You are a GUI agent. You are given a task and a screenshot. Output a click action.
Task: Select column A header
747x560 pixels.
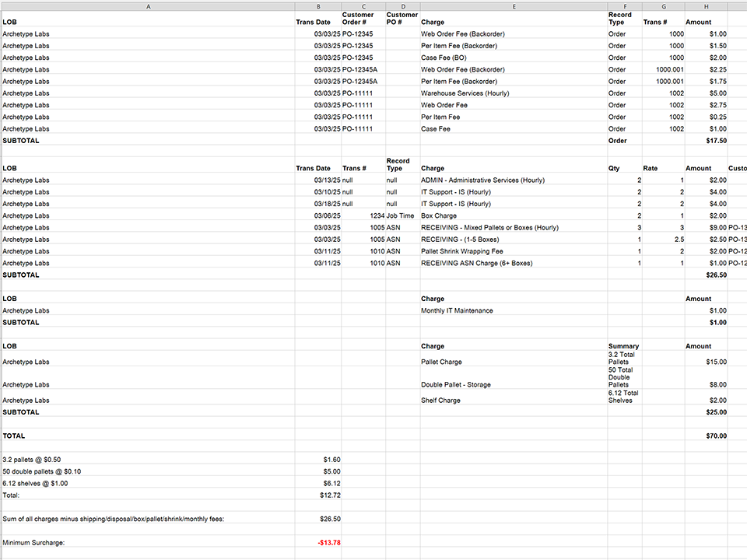pyautogui.click(x=148, y=6)
